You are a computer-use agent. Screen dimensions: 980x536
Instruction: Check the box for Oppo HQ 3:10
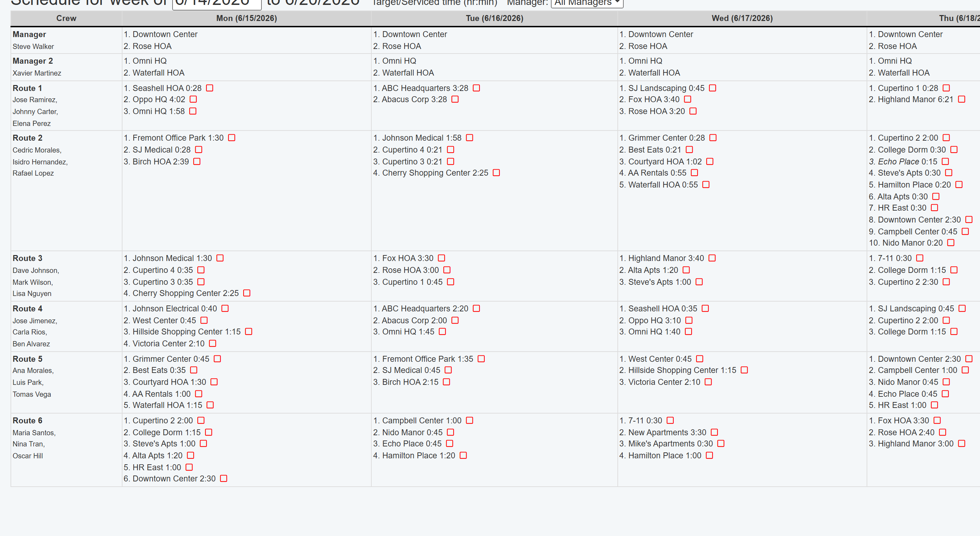[x=689, y=320]
